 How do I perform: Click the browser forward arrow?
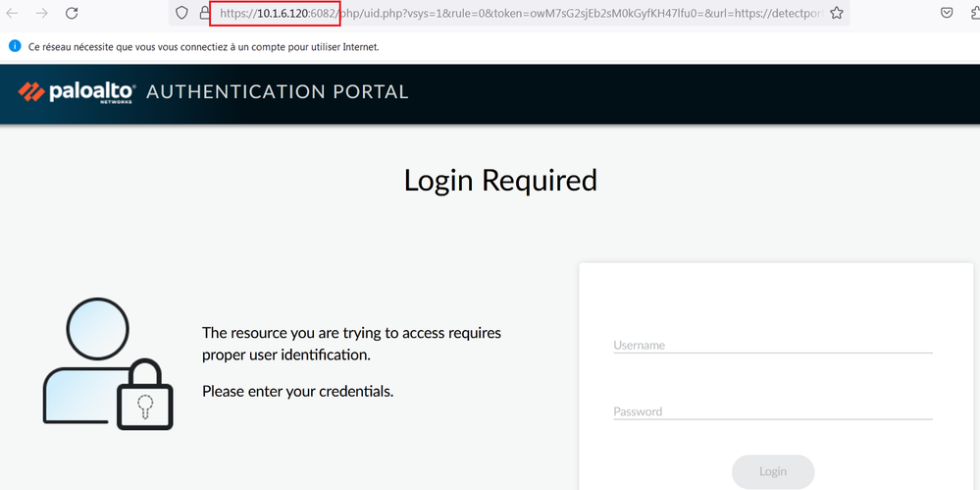click(42, 14)
